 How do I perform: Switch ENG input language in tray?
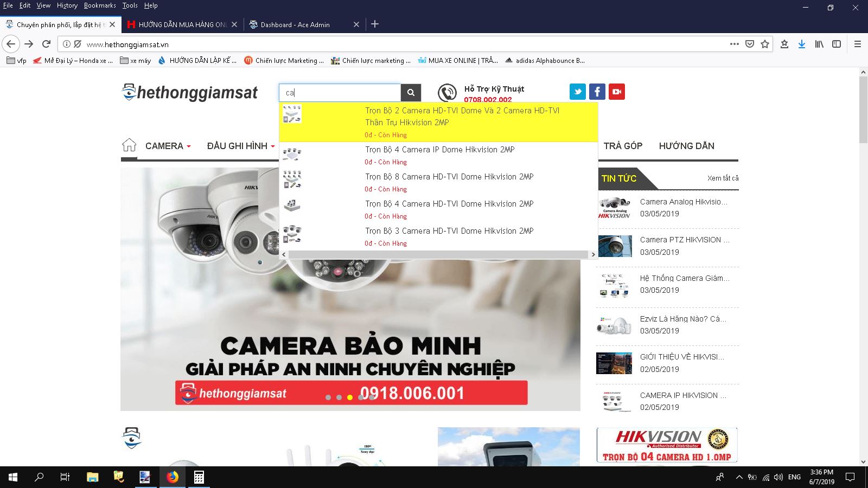(x=794, y=477)
